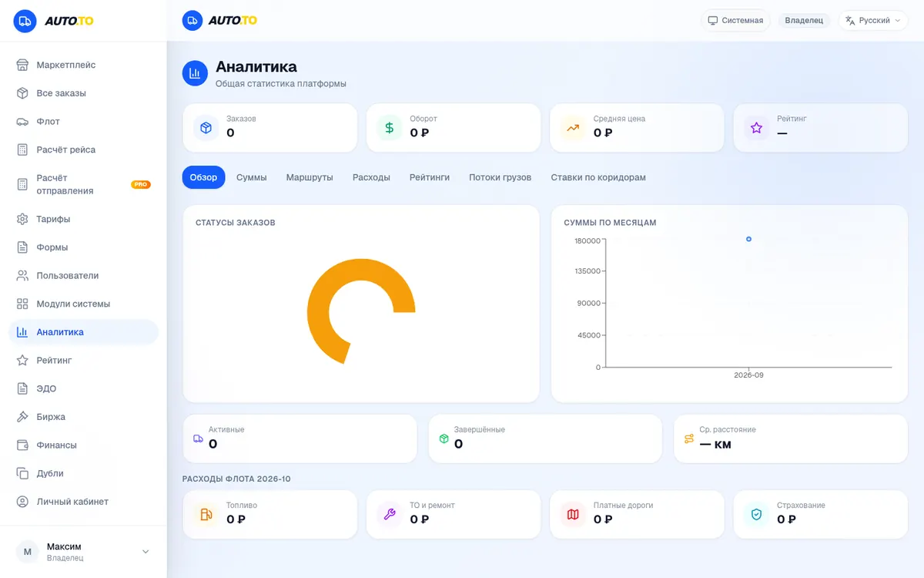
Task: Click the Расчёт рейса calculator icon
Action: point(22,150)
